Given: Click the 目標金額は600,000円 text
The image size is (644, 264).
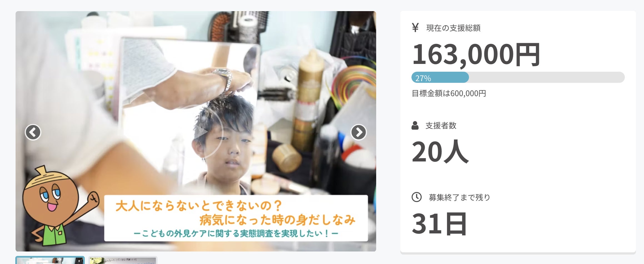Looking at the screenshot, I should tap(449, 93).
